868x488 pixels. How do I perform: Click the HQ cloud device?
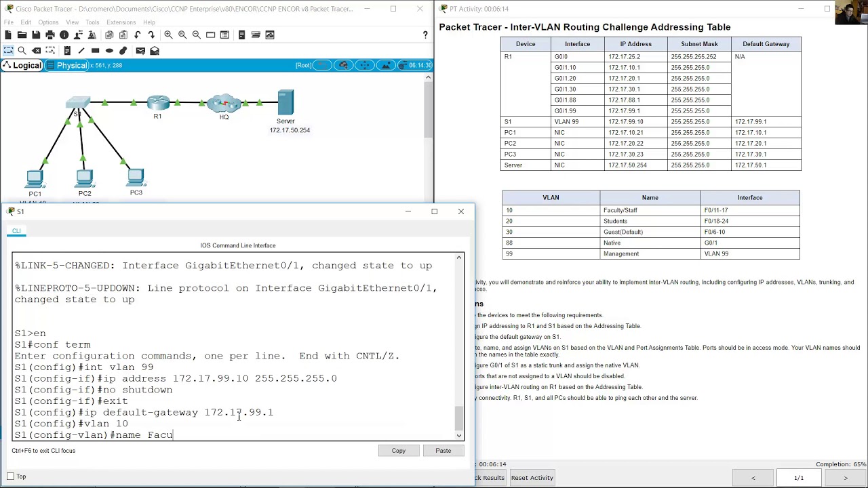click(x=224, y=104)
